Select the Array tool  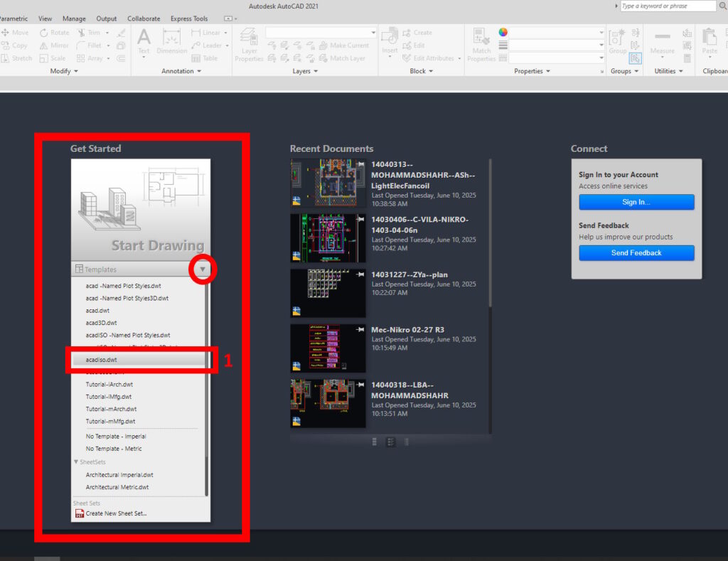[x=90, y=58]
